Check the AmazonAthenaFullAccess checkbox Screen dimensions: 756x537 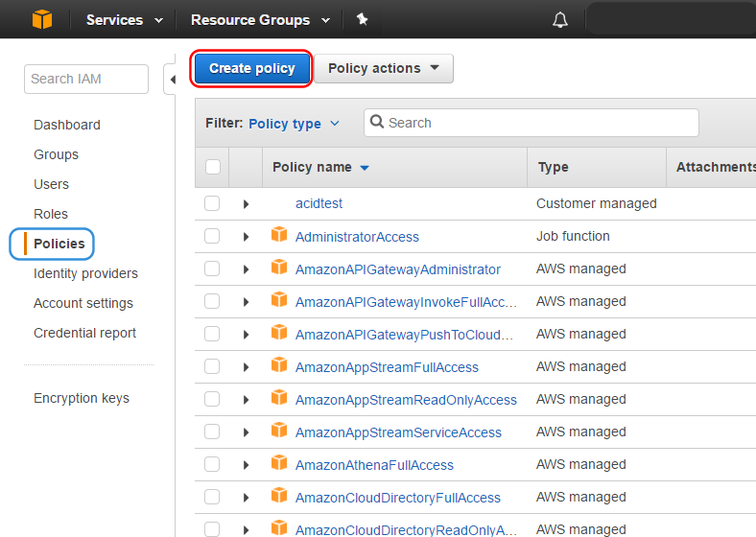tap(212, 464)
